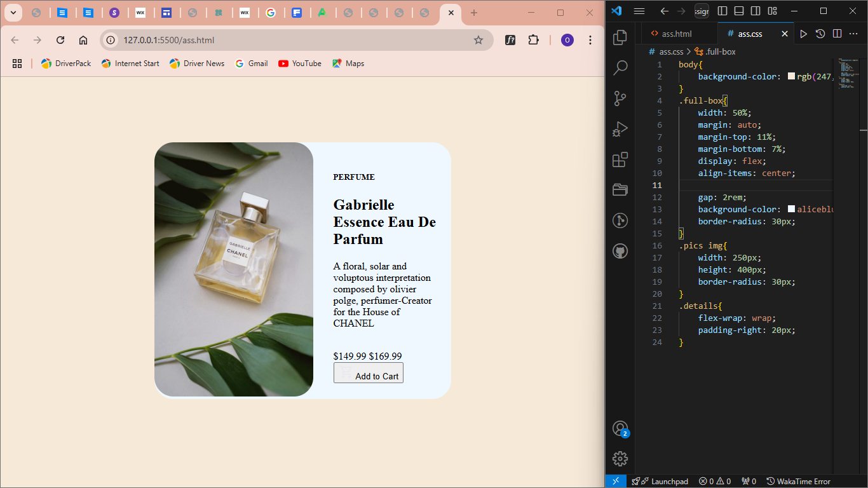Open Run and Debug view
Image resolution: width=868 pixels, height=488 pixels.
pos(620,129)
